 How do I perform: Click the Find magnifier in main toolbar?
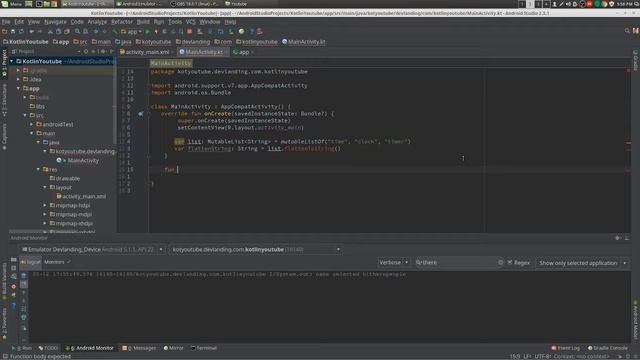tap(77, 31)
